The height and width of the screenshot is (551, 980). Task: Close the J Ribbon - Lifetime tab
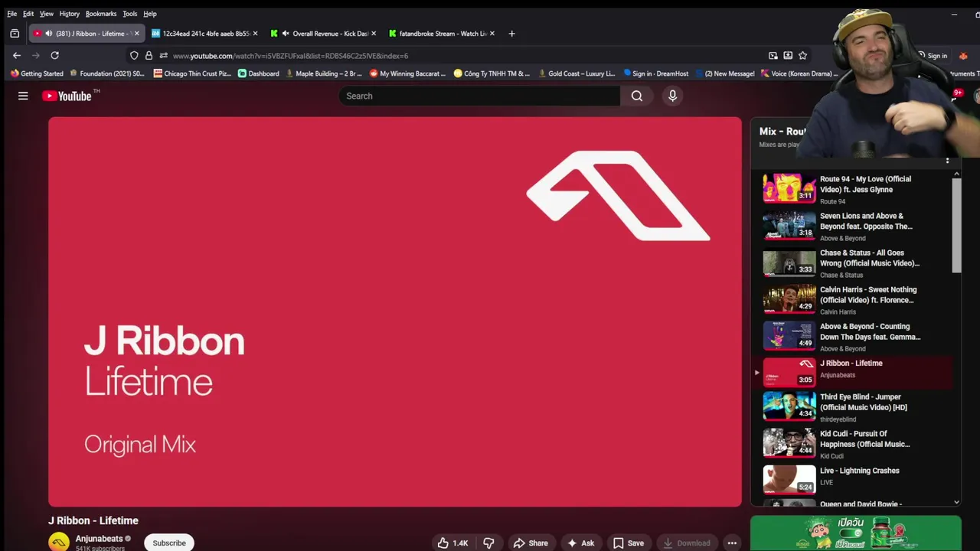136,34
